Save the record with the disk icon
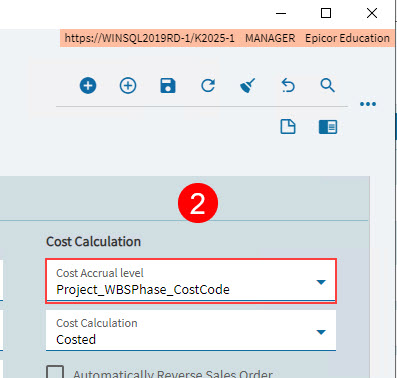Image resolution: width=397 pixels, height=378 pixels. click(168, 86)
